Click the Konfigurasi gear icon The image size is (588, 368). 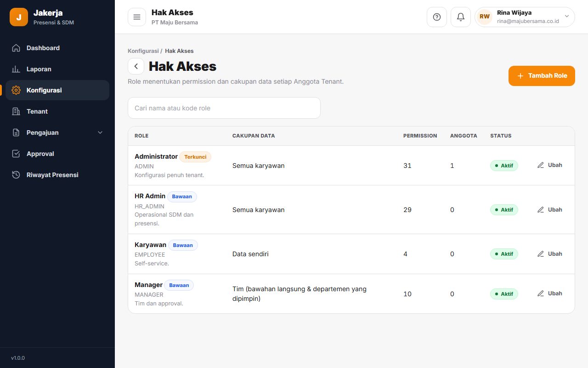pos(16,90)
